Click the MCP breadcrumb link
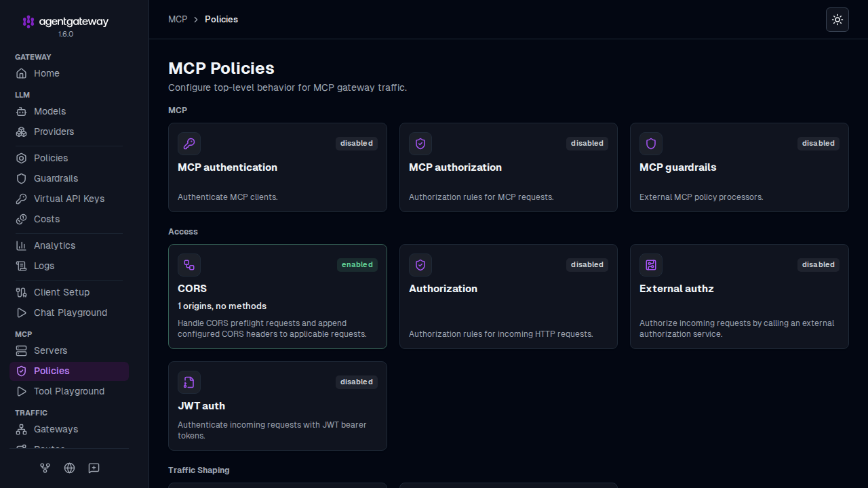The width and height of the screenshot is (868, 488). 178,19
